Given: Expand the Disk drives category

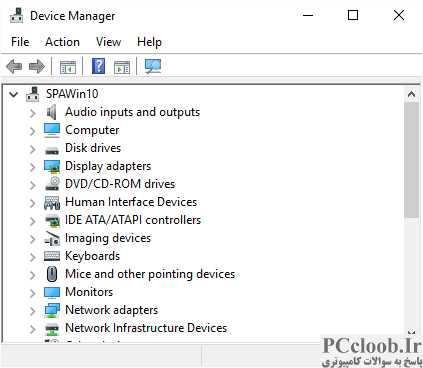Looking at the screenshot, I should coord(32,149).
